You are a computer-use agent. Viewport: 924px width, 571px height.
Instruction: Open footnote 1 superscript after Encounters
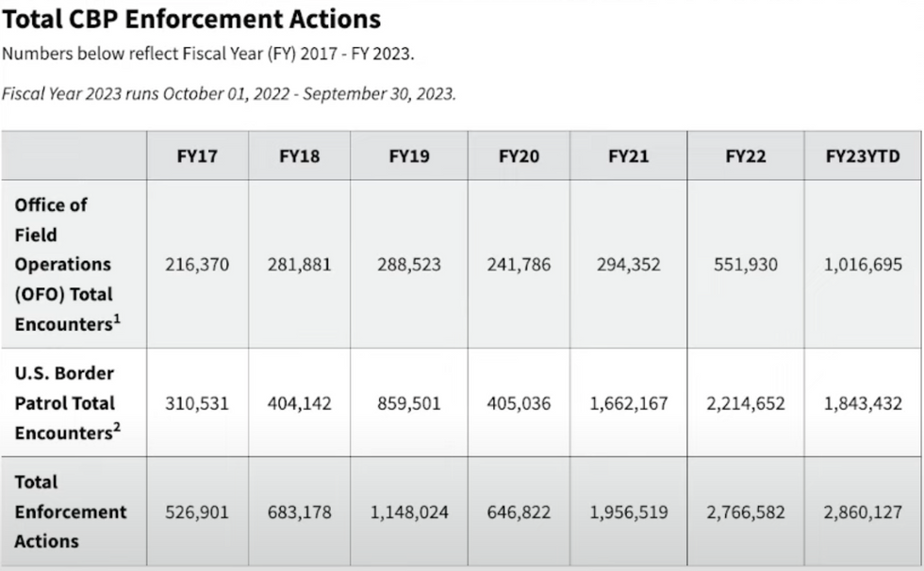point(117,318)
